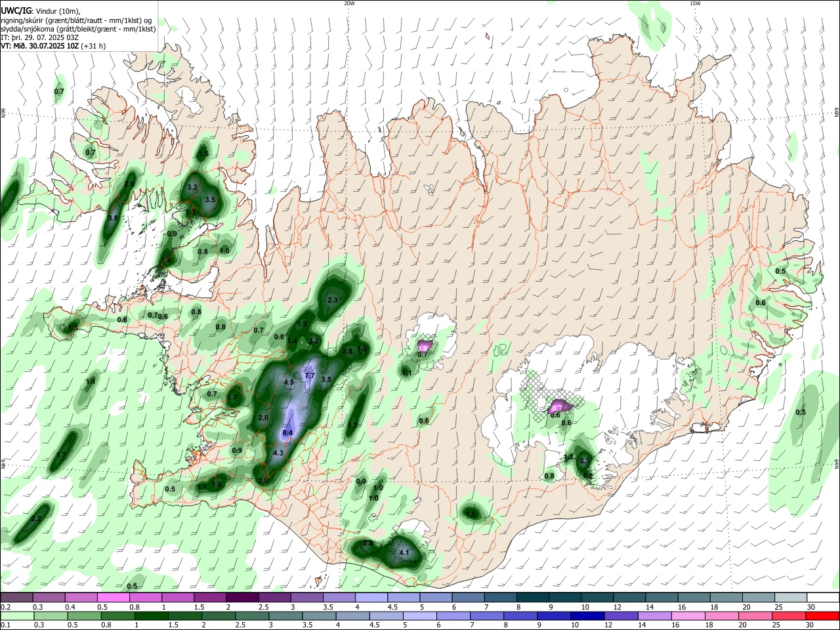Click the '0.2' label on the snow scale
This screenshot has height=630, width=840.
coord(5,607)
